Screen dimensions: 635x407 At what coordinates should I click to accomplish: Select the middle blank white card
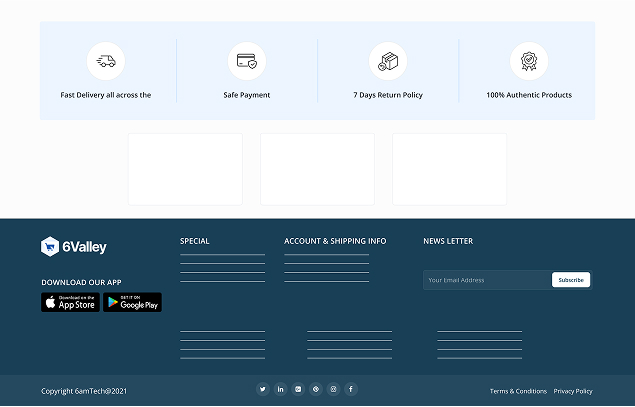point(317,169)
